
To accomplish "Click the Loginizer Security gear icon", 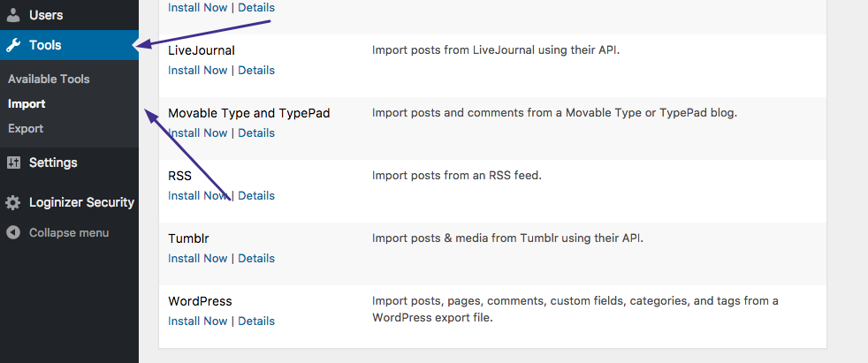I will (13, 202).
